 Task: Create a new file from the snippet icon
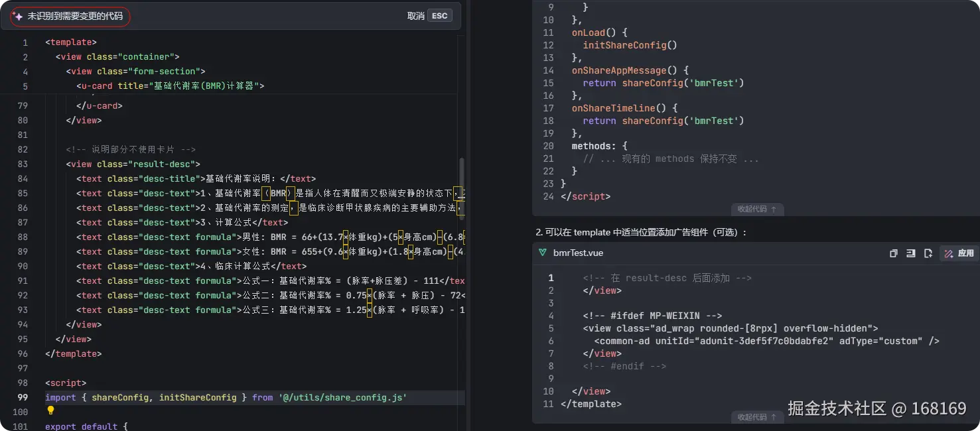click(928, 253)
